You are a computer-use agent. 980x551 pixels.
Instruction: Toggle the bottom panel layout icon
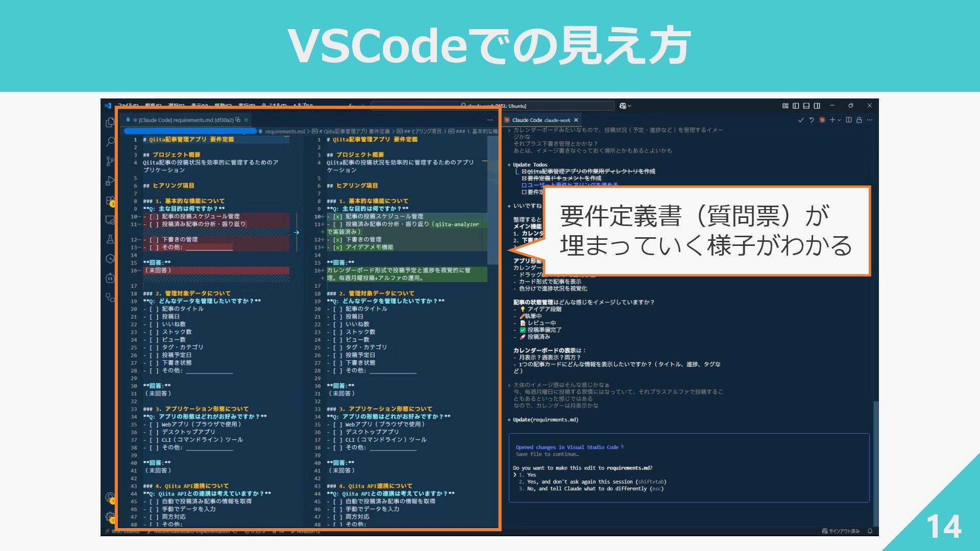point(806,106)
